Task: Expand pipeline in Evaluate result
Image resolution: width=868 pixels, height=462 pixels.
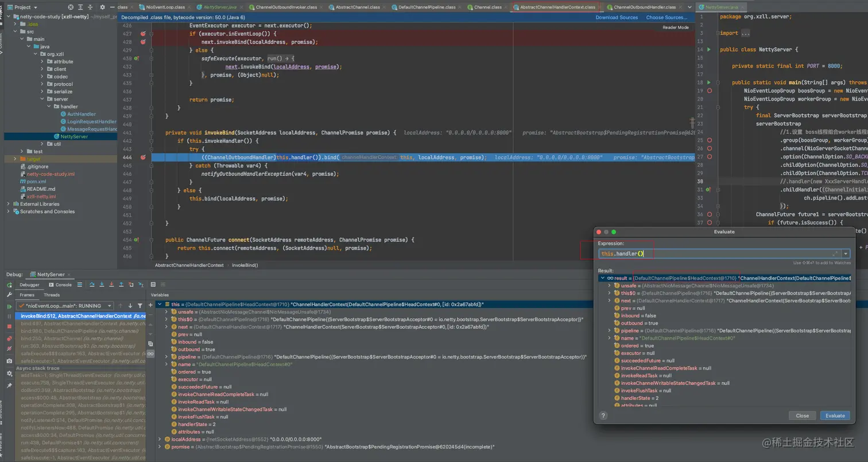Action: pos(609,330)
